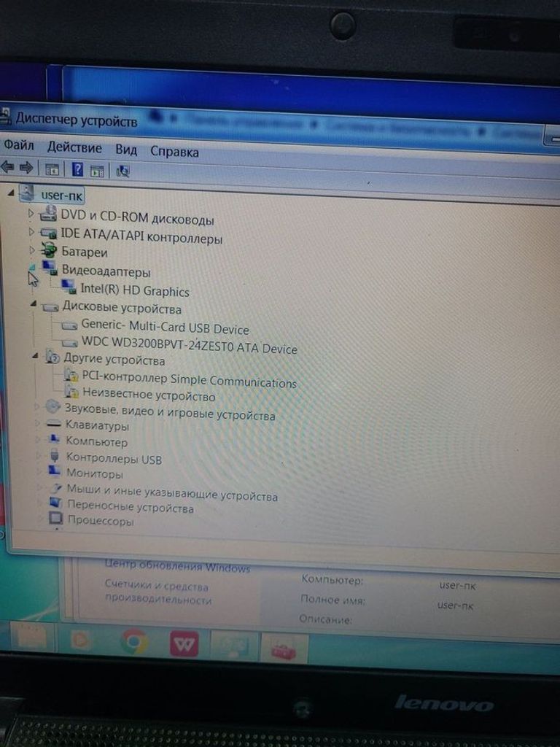Open Центр обновления Windows link in System window
This screenshot has height=747, width=560.
(x=177, y=566)
